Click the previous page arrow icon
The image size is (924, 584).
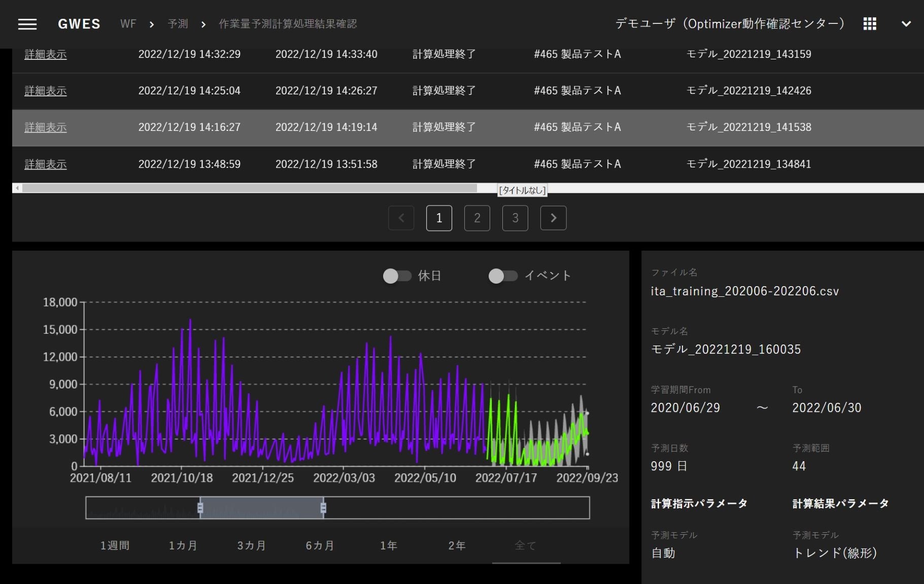coord(401,218)
